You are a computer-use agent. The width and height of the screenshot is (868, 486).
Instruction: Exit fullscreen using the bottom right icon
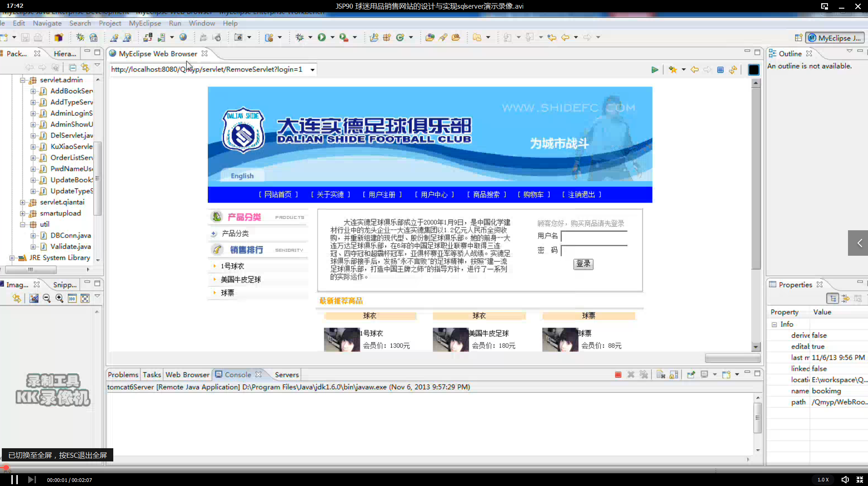click(x=860, y=480)
